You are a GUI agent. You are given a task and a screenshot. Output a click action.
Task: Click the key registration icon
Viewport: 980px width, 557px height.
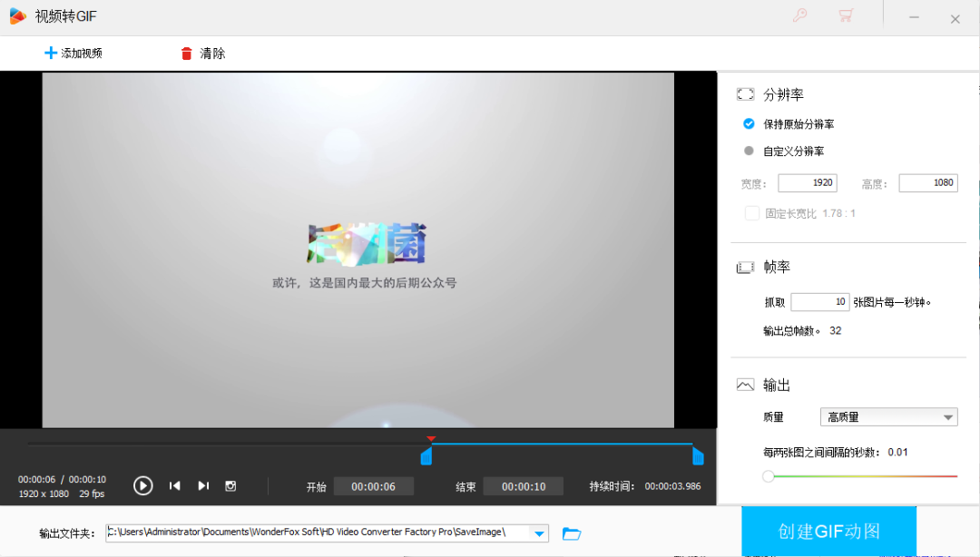pyautogui.click(x=799, y=15)
